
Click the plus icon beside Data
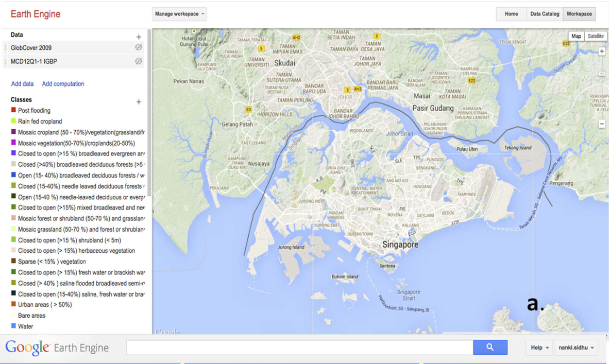pos(139,37)
